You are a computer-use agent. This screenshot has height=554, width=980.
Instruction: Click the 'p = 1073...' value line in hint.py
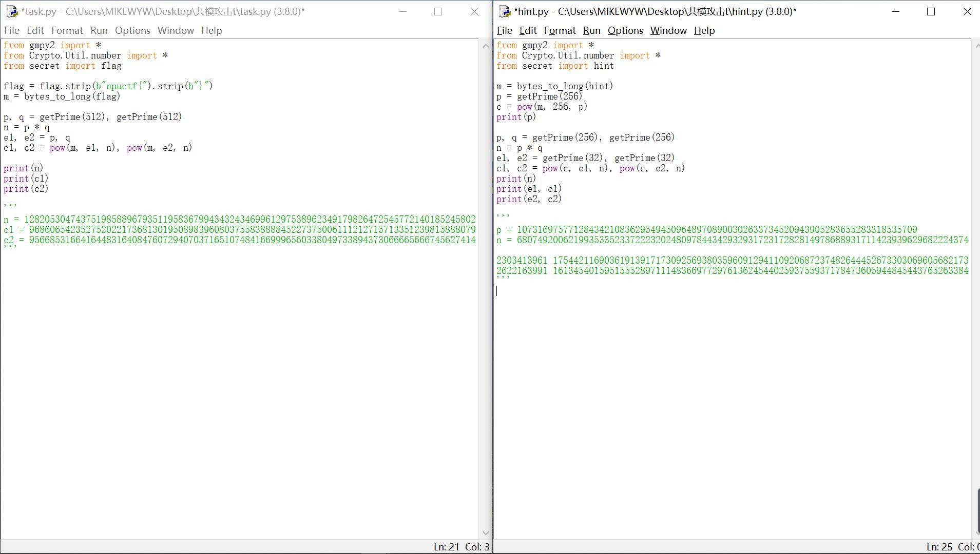click(707, 230)
